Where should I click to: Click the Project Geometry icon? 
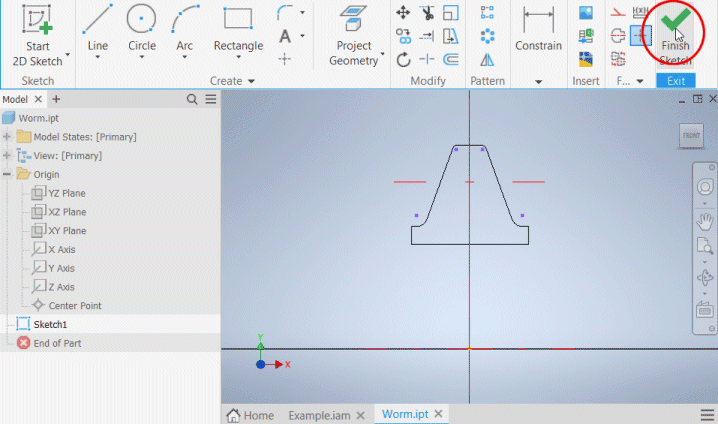353,18
